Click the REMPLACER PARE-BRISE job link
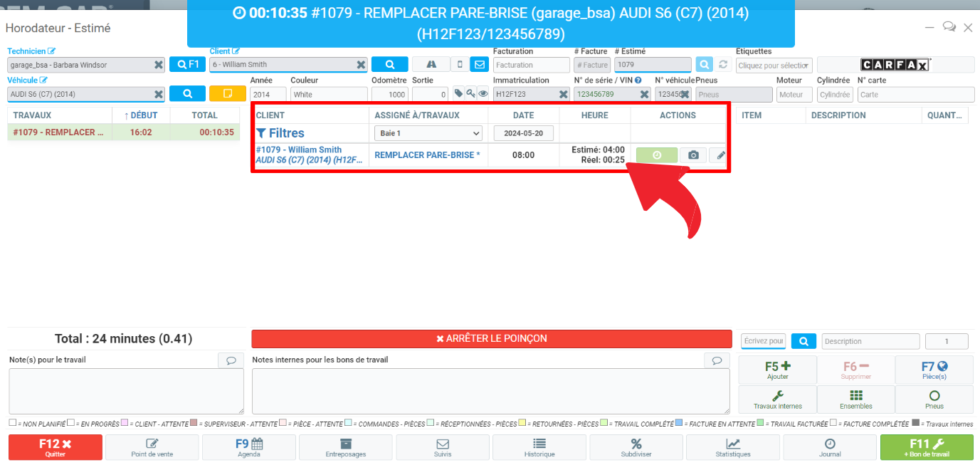Viewport: 980px width, 465px height. point(427,155)
